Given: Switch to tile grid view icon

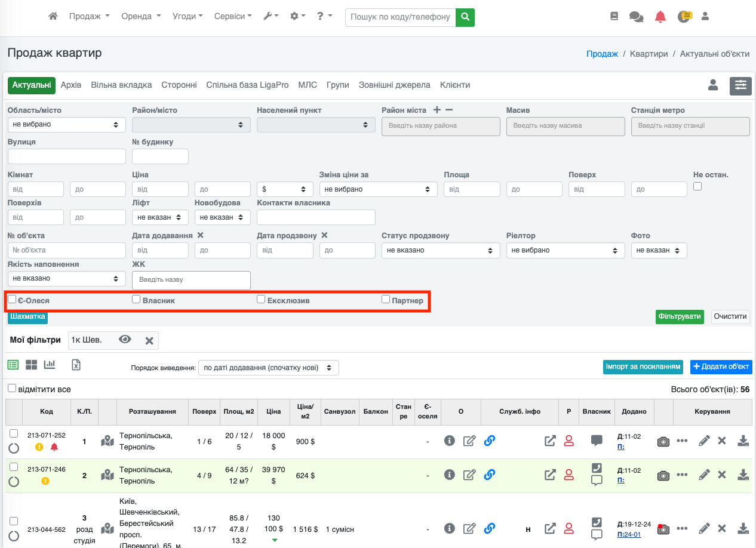Looking at the screenshot, I should coord(31,365).
